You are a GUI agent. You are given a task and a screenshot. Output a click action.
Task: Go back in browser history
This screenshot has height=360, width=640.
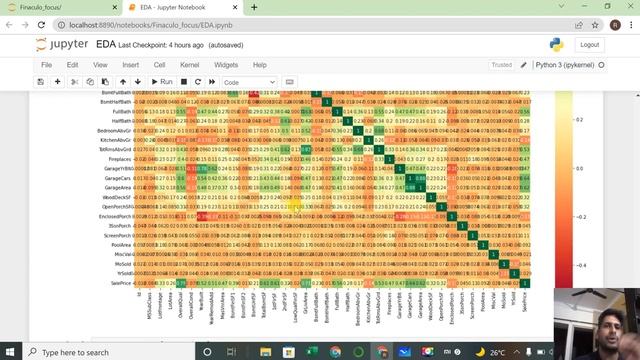(9, 25)
